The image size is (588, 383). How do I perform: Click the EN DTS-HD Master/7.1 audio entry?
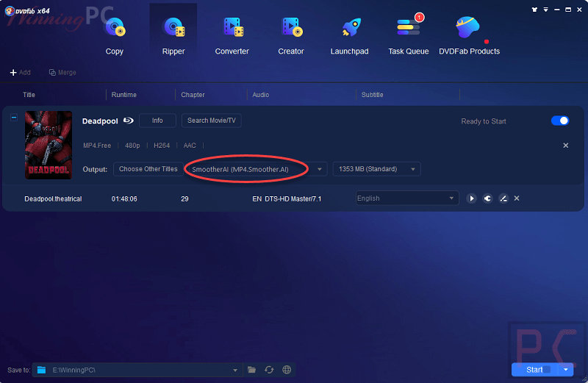pyautogui.click(x=287, y=198)
